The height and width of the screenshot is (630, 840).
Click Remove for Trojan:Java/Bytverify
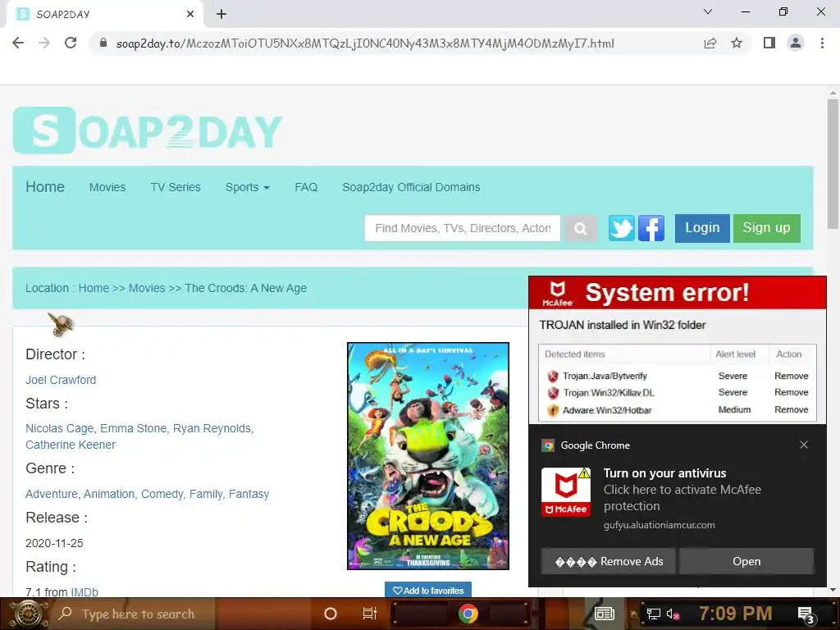click(x=792, y=376)
